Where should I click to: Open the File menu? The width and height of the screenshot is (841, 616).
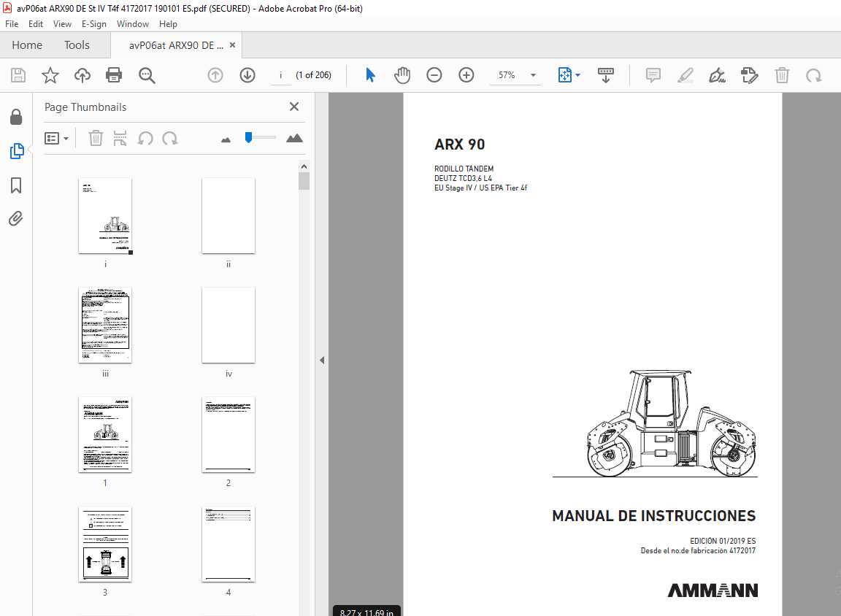click(12, 24)
